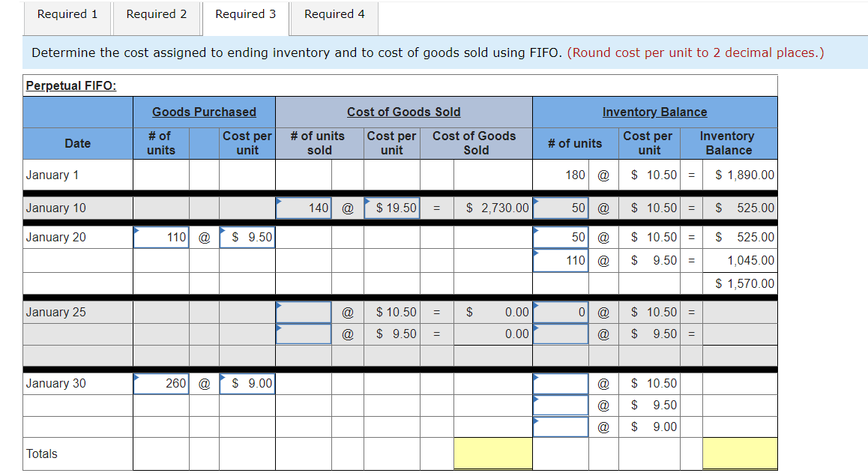
Task: Switch to the Required 1 tab
Action: [x=67, y=13]
